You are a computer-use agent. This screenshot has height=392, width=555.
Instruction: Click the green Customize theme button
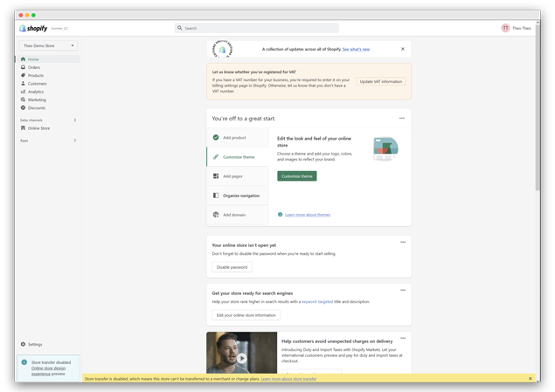tap(297, 176)
